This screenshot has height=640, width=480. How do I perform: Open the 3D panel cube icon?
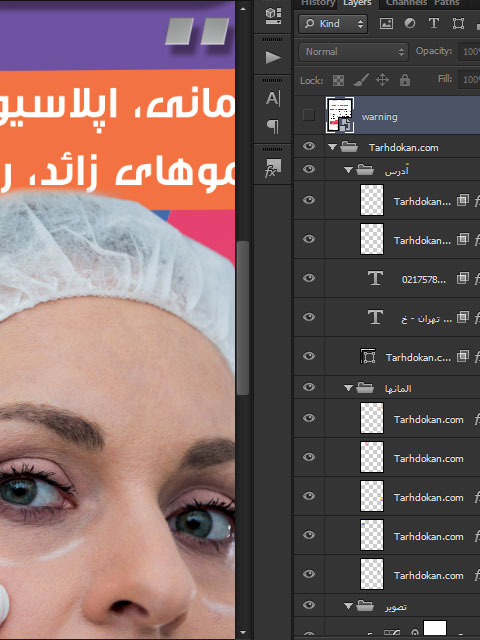[x=273, y=16]
